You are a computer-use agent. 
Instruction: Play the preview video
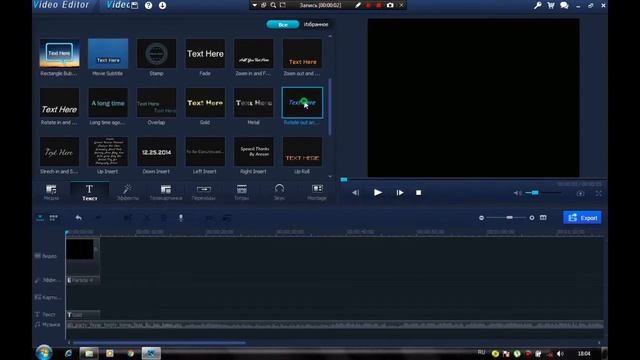point(378,192)
